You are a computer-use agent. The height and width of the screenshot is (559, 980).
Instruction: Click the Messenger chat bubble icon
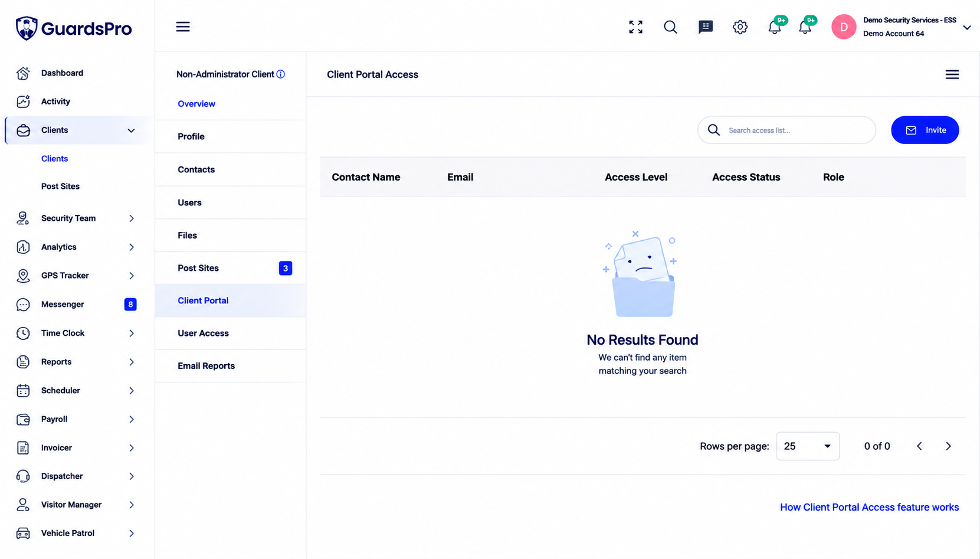[23, 305]
